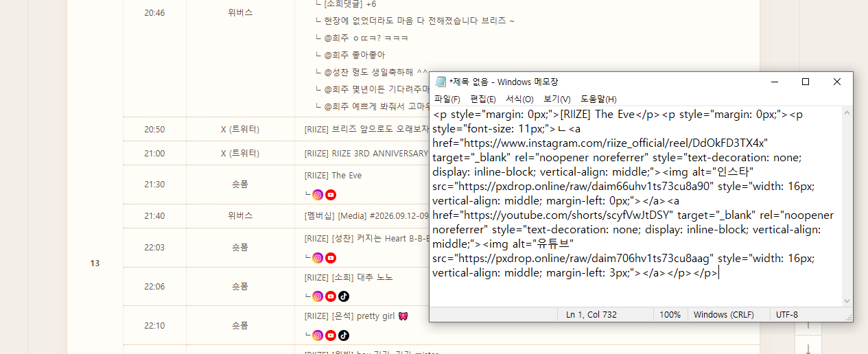This screenshot has width=868, height=354.
Task: Open the [소희] 대추 노노 post
Action: 349,277
